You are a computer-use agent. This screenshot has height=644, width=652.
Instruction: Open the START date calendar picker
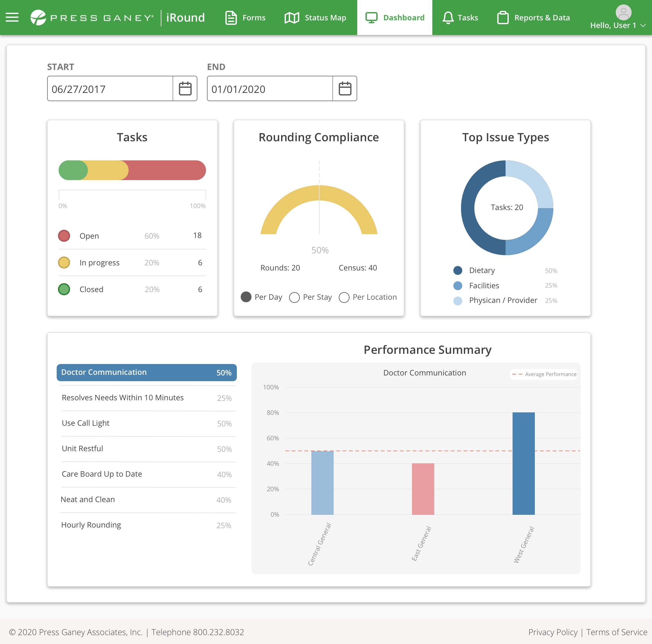coord(185,88)
